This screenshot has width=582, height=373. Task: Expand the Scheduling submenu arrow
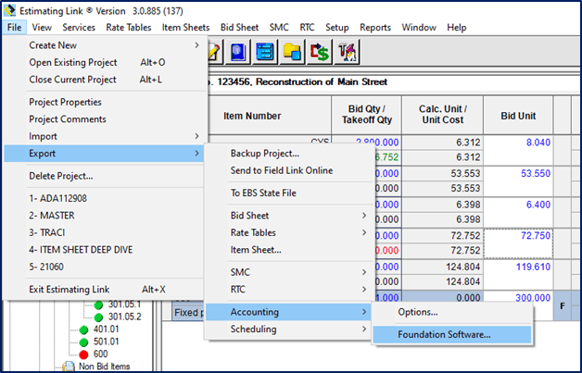tap(364, 329)
